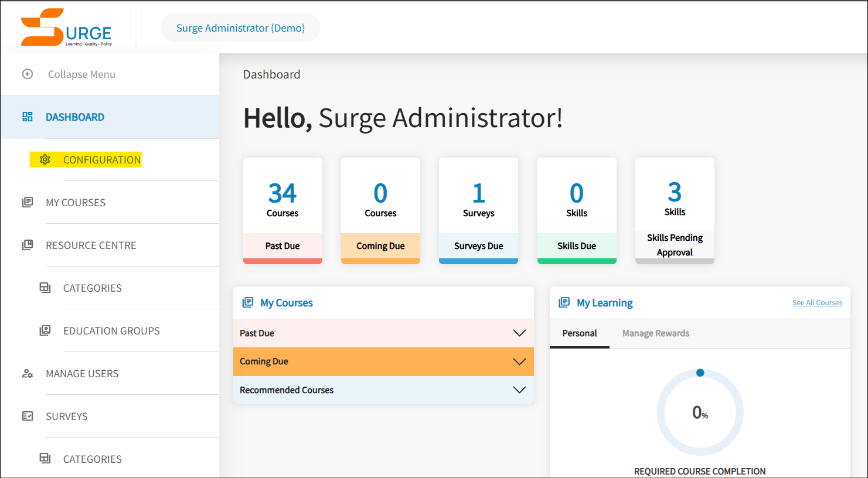The image size is (868, 478).
Task: Select the Dashboard grid icon in sidebar
Action: click(27, 117)
